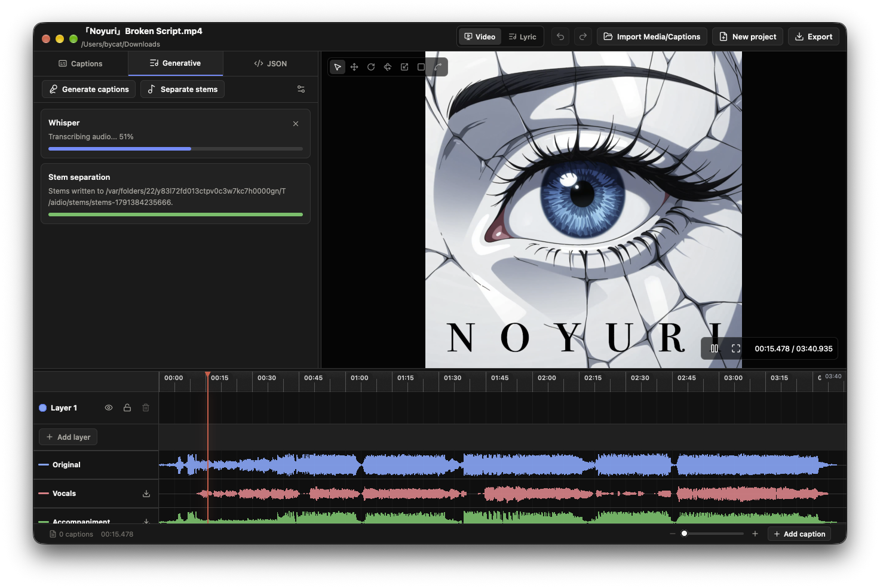Dismiss the Whisper transcription task
The height and width of the screenshot is (588, 880).
coord(296,124)
